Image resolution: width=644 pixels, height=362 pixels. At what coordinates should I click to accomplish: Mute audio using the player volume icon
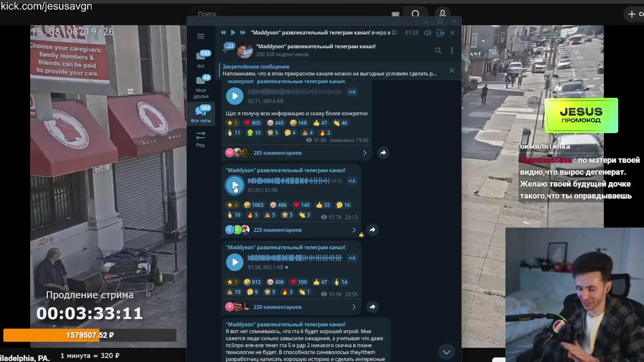pos(427,33)
